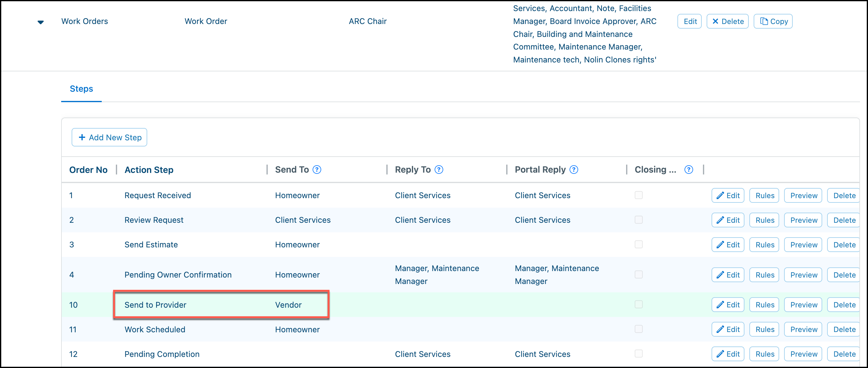Delete the Review Request step
Viewport: 868px width, 368px height.
coord(844,220)
